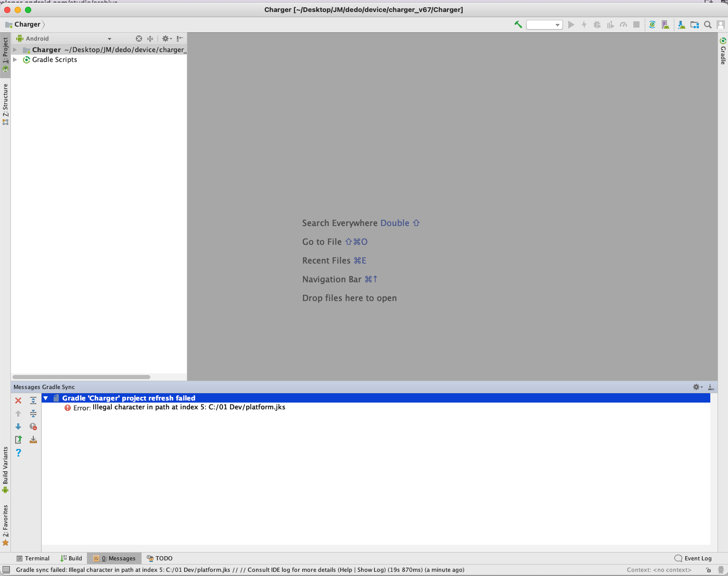Click the Profile app gauge icon

pos(623,24)
